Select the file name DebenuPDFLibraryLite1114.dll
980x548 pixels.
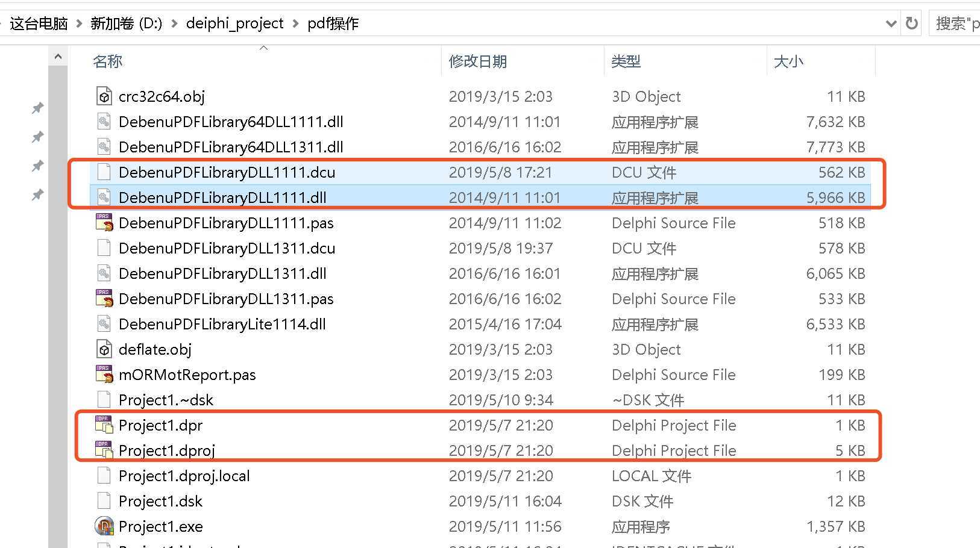coord(222,324)
